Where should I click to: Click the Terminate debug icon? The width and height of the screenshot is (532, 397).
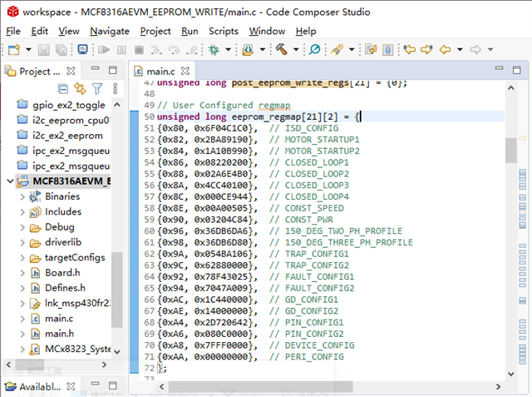139,50
